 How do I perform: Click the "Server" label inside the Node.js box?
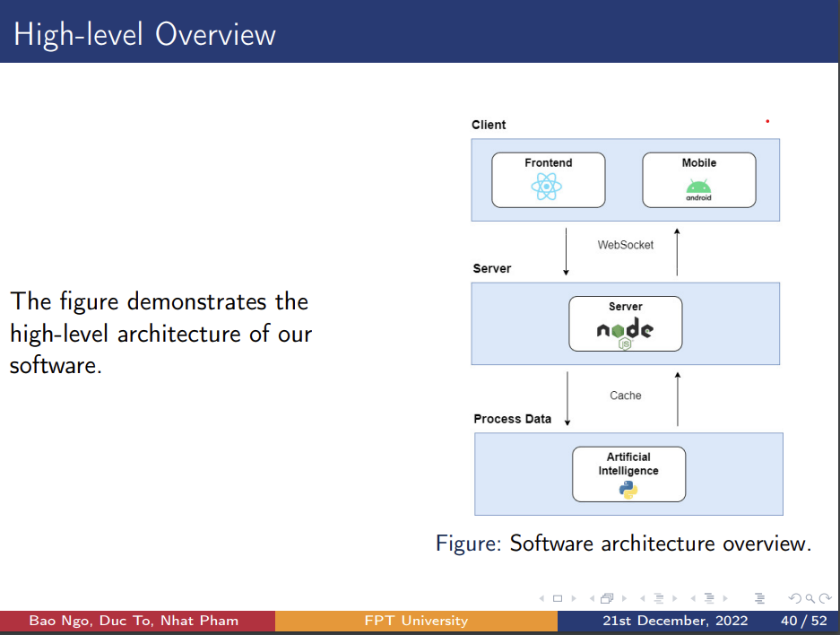coord(626,307)
